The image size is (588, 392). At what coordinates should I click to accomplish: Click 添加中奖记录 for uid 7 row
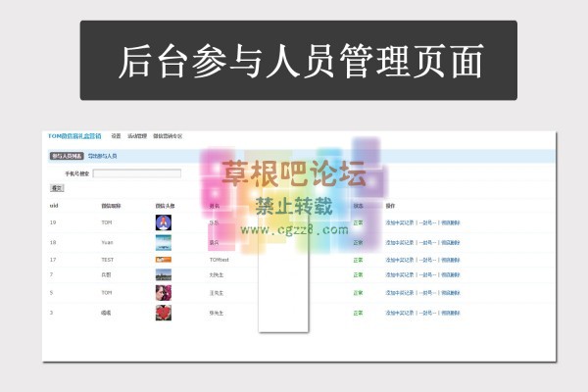point(401,275)
